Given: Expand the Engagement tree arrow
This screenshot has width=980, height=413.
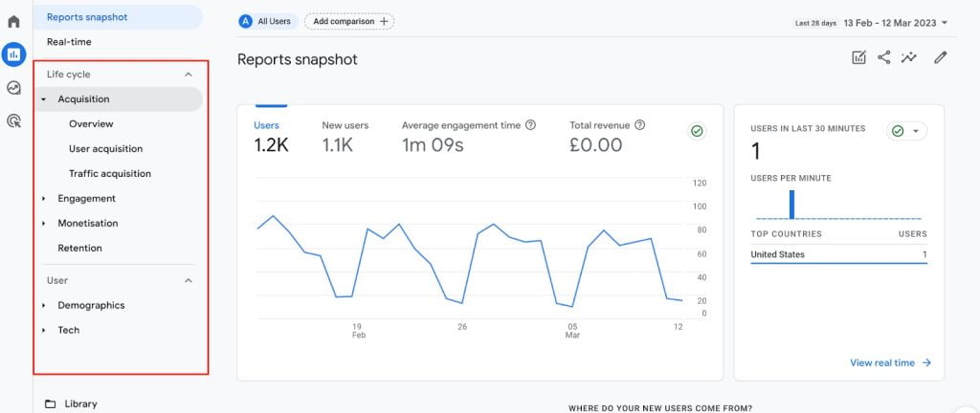Looking at the screenshot, I should tap(44, 199).
